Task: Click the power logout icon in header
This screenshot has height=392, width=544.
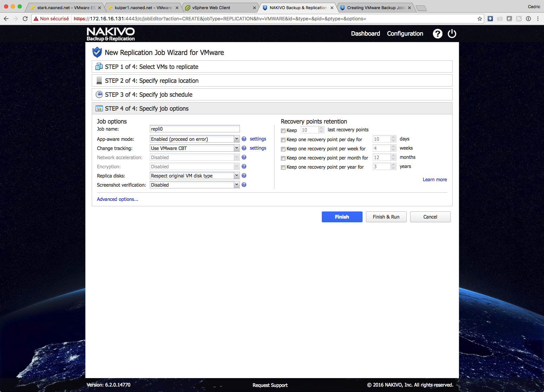Action: click(x=452, y=34)
